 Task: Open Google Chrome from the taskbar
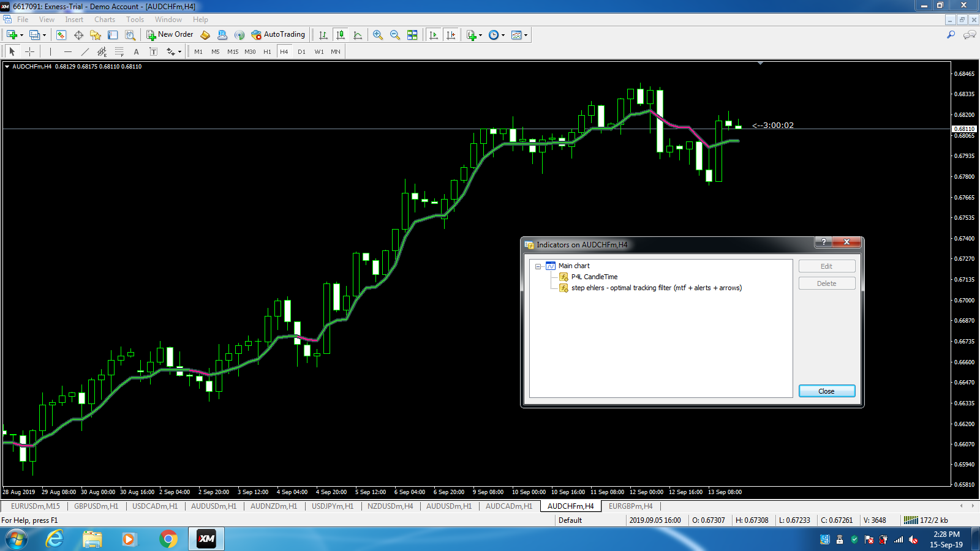pyautogui.click(x=168, y=539)
